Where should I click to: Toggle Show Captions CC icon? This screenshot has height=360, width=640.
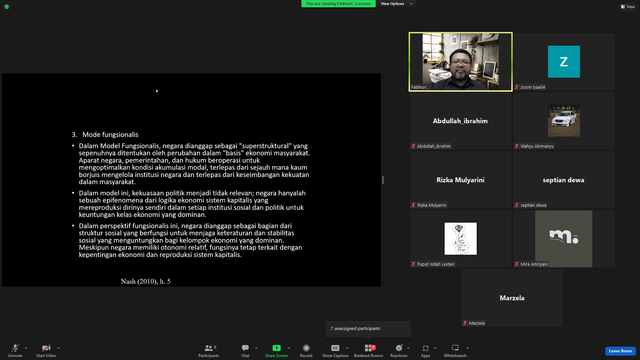click(x=335, y=348)
